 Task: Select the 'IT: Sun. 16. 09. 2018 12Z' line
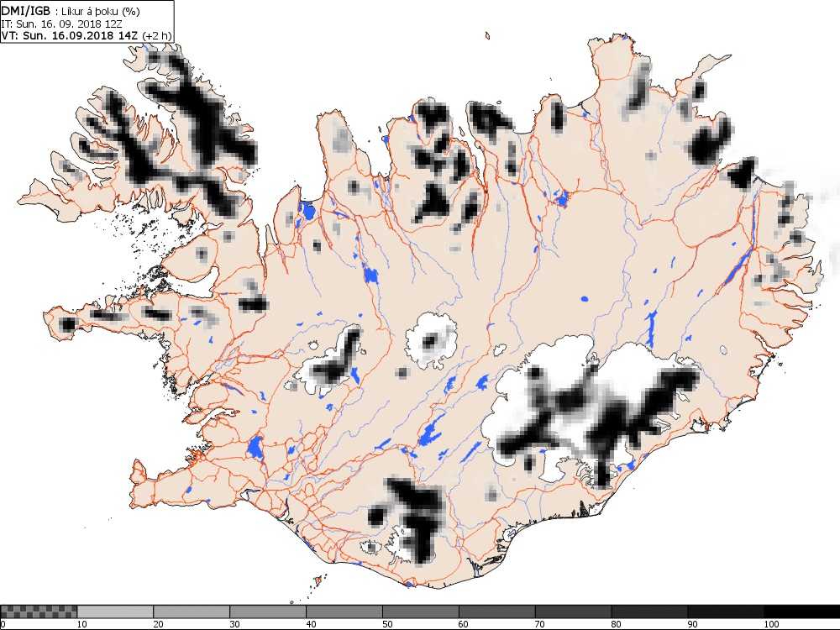point(61,24)
